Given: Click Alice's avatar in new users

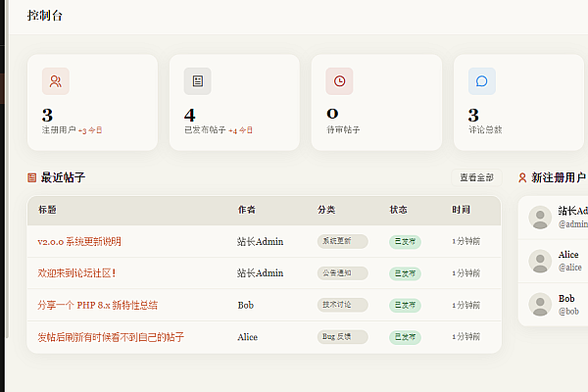Looking at the screenshot, I should point(540,261).
